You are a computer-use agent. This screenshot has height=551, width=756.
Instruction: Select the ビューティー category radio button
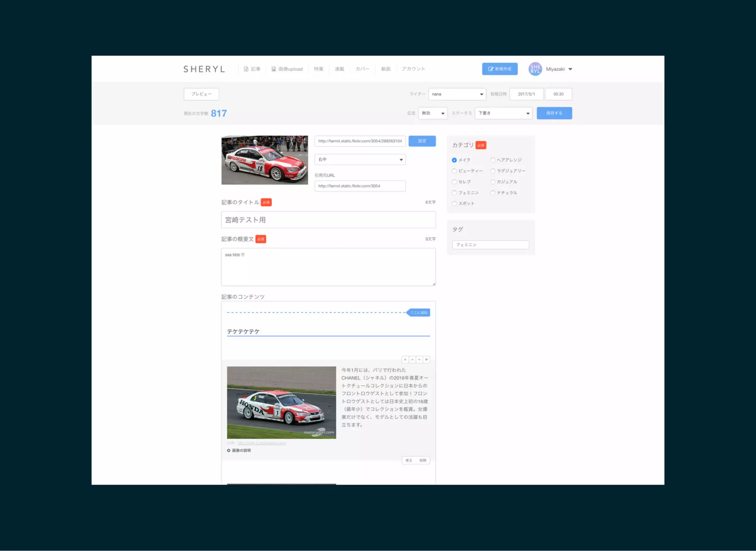454,171
